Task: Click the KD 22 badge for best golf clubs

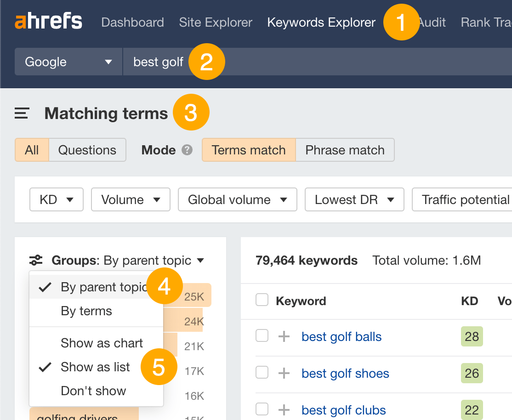Action: [472, 409]
